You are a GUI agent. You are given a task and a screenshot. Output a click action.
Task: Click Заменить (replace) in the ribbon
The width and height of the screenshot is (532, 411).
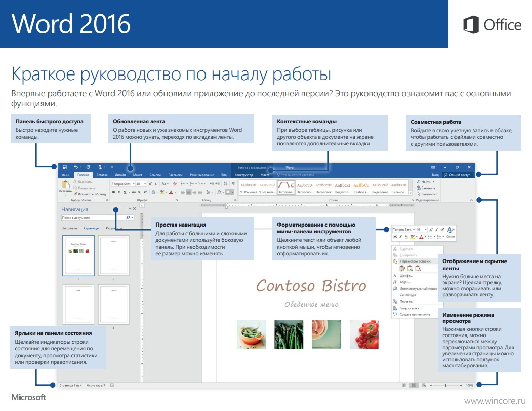pos(426,188)
